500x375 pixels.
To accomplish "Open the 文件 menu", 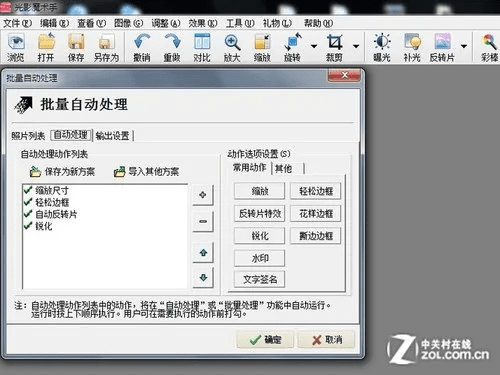I will [17, 23].
